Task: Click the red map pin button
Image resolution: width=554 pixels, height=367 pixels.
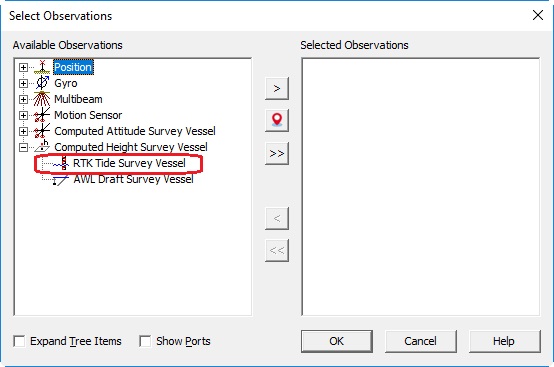Action: pos(277,120)
